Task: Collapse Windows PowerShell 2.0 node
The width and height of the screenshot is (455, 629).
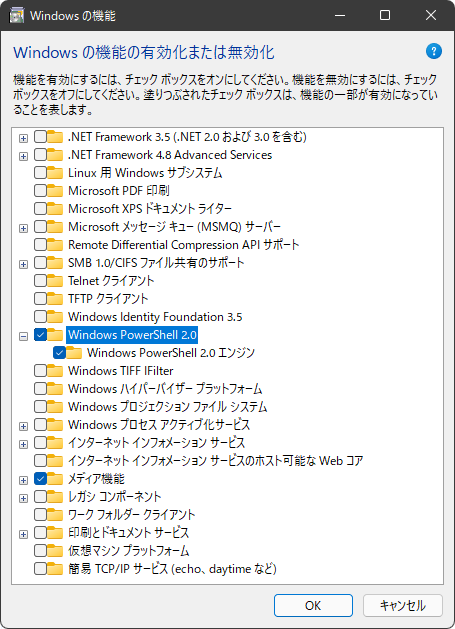Action: [23, 336]
